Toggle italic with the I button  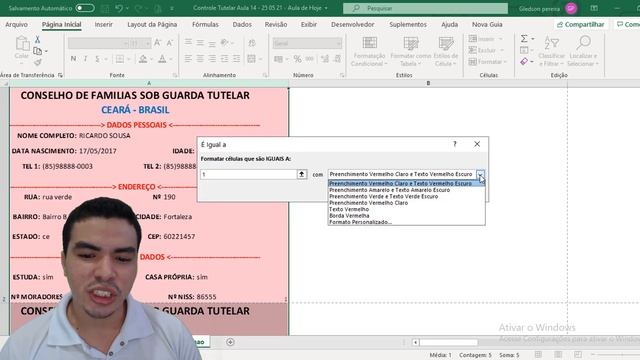coord(85,59)
